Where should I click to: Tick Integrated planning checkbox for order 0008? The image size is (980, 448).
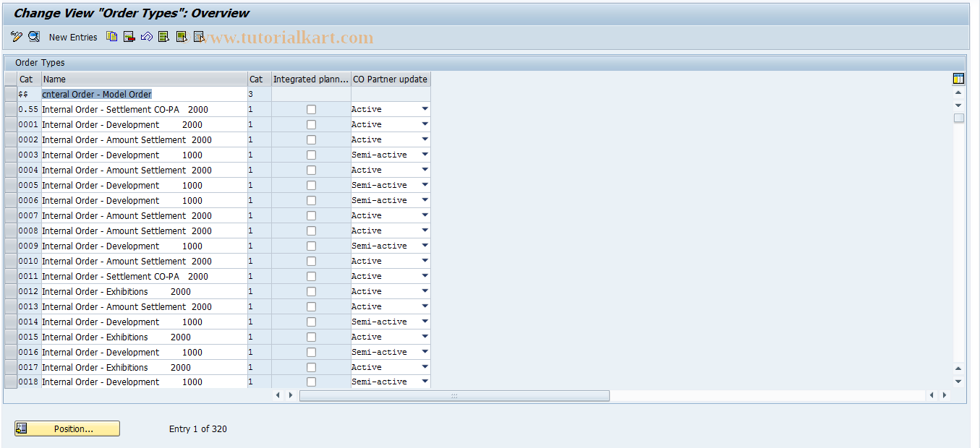coord(311,231)
